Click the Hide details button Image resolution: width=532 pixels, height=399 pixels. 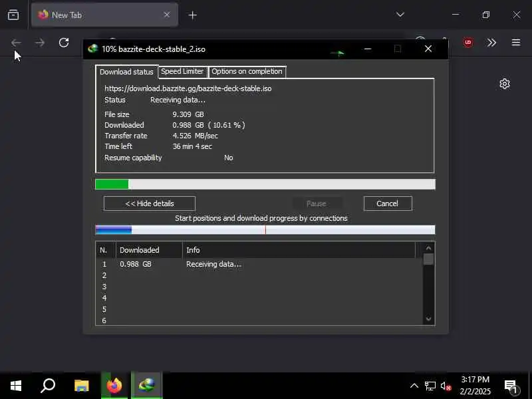pyautogui.click(x=150, y=203)
